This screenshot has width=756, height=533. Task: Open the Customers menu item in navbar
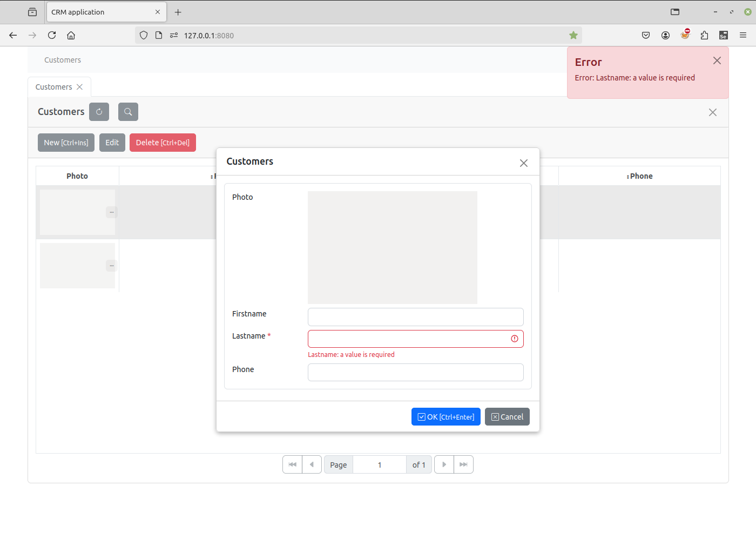tap(63, 60)
